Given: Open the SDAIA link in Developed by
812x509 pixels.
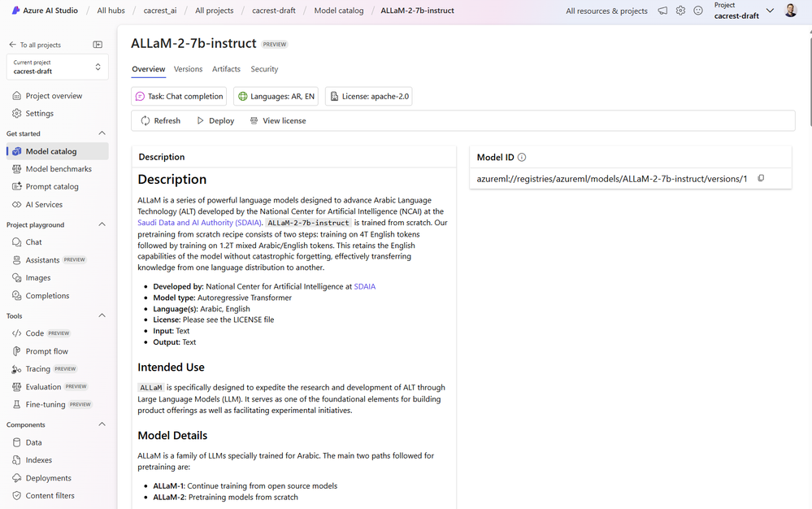Looking at the screenshot, I should click(365, 286).
